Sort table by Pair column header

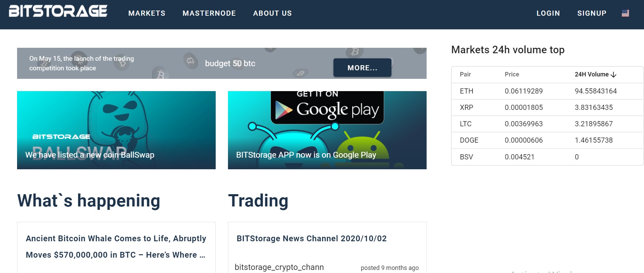pos(465,74)
